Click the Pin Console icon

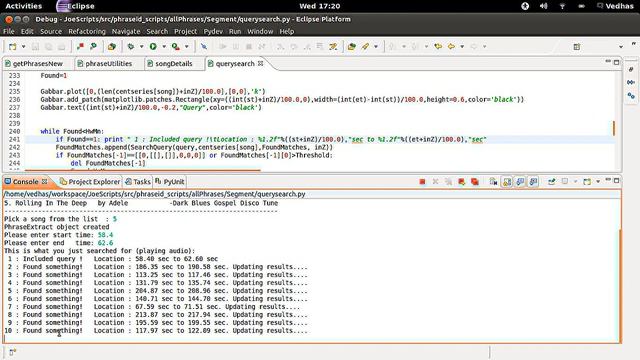pyautogui.click(x=551, y=182)
